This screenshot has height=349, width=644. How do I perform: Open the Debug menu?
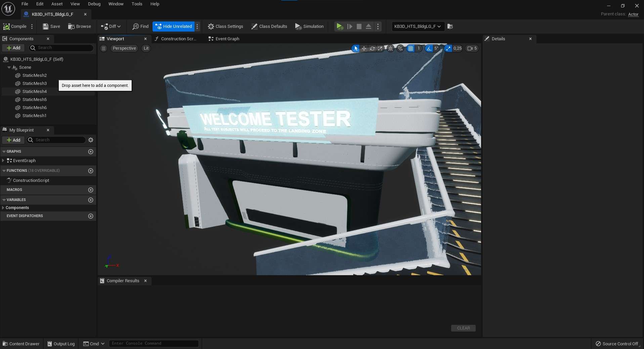click(x=94, y=4)
